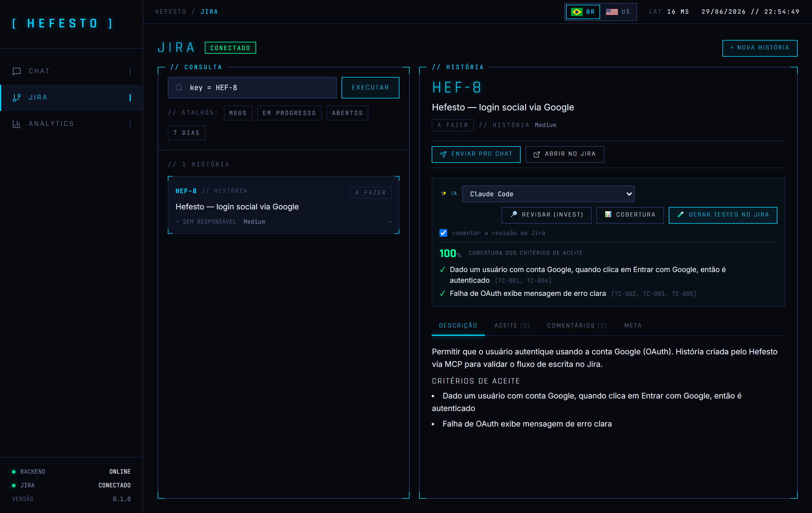Click the Abrir no Jira button
Viewport: 812px width, 513px height.
tap(565, 154)
